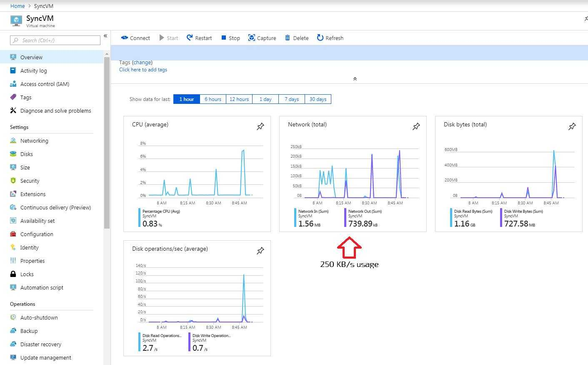The image size is (588, 365).
Task: Open Networking settings
Action: pyautogui.click(x=52, y=141)
